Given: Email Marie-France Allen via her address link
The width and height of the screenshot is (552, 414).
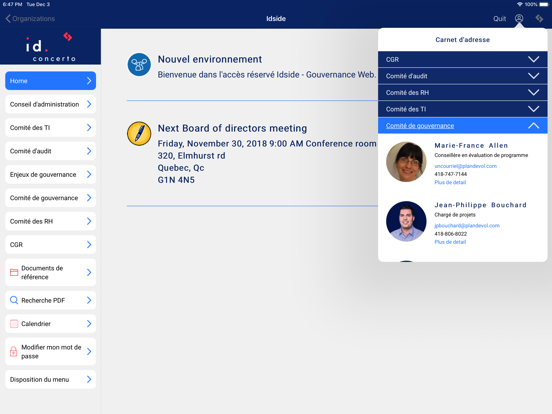Looking at the screenshot, I should pos(465,166).
